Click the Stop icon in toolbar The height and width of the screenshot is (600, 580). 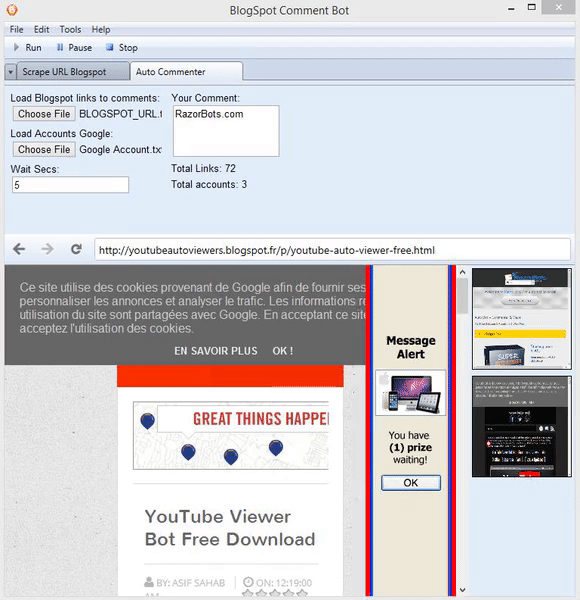110,47
